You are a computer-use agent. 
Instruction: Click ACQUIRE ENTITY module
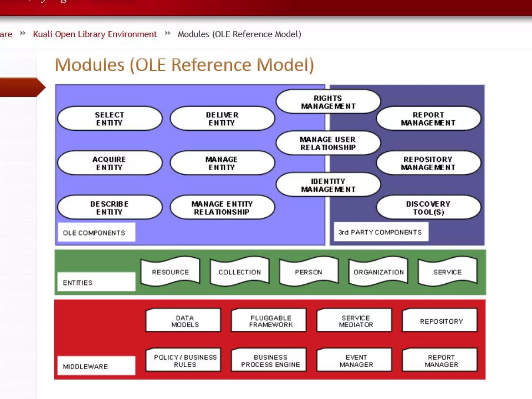(x=109, y=163)
